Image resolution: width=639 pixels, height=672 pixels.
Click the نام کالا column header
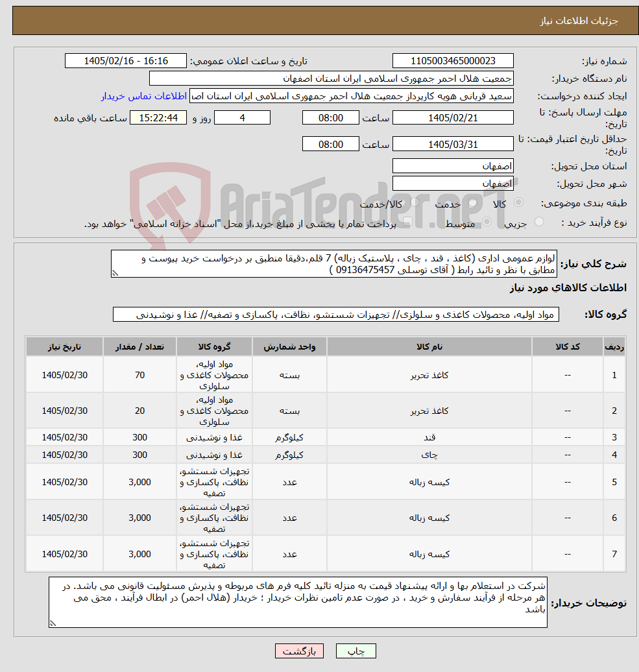(x=429, y=347)
